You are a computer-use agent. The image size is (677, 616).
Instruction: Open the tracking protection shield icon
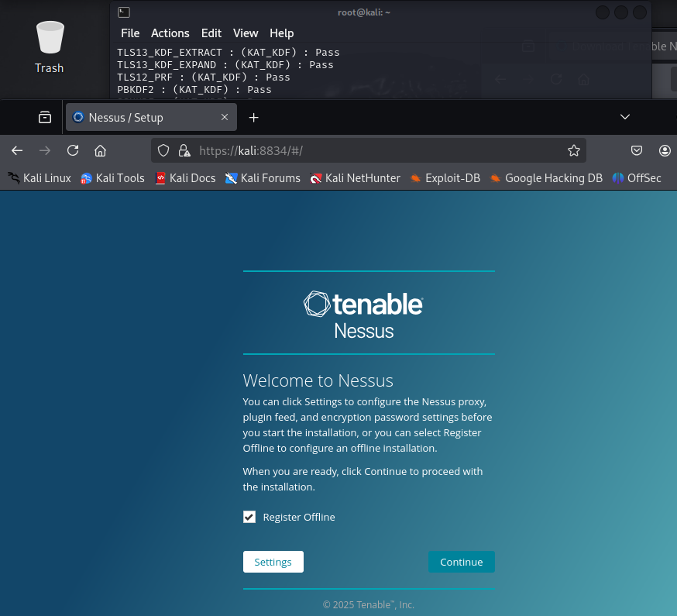point(163,151)
